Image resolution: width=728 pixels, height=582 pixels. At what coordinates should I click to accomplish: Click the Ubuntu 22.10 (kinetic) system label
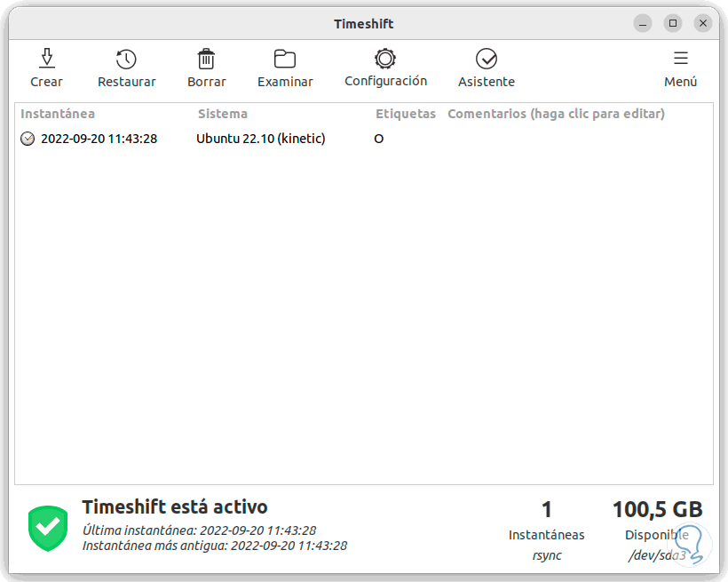pyautogui.click(x=260, y=139)
